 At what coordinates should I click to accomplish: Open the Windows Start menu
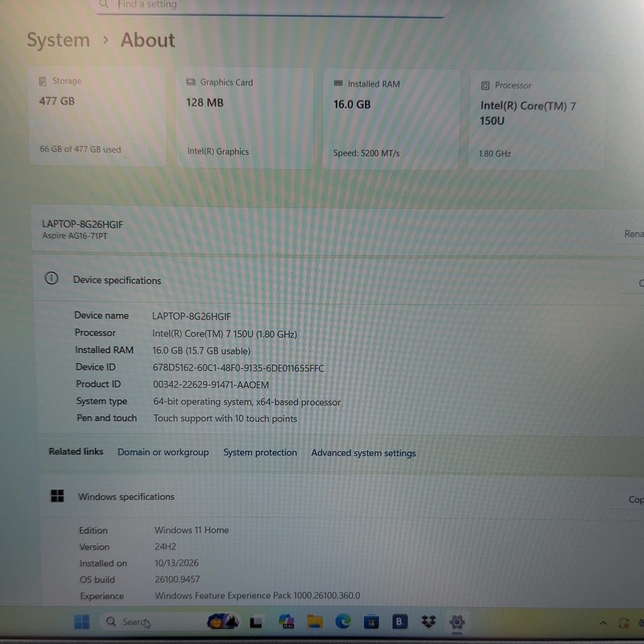(x=82, y=621)
